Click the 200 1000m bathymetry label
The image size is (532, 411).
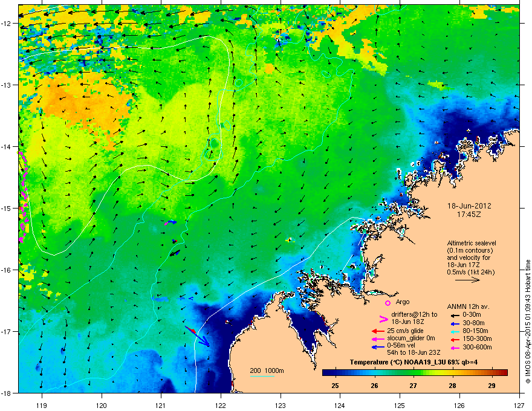tap(267, 371)
